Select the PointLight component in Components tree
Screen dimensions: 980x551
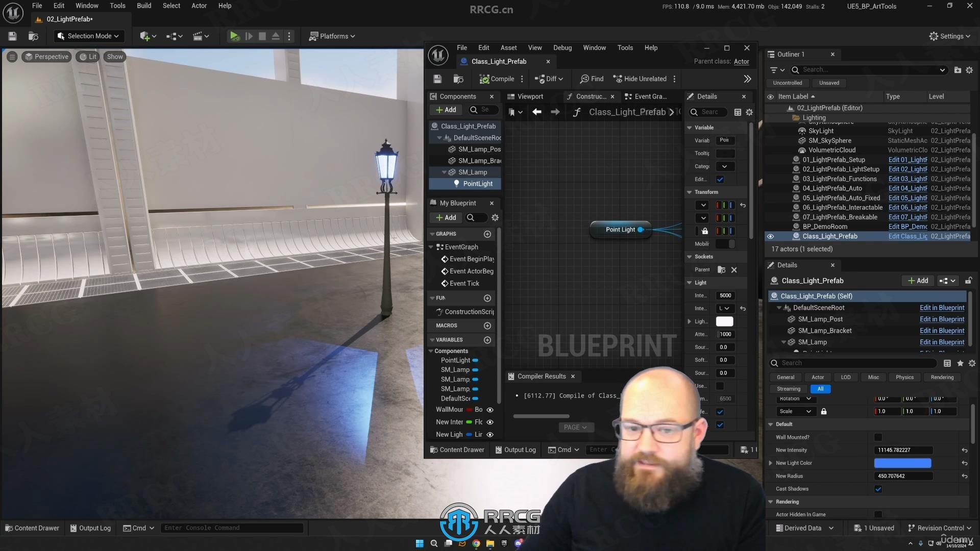coord(465,184)
